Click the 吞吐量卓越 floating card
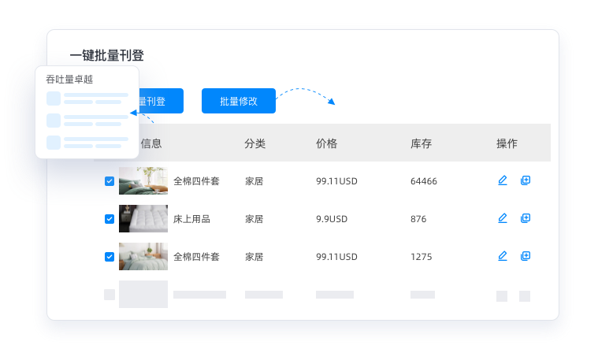The height and width of the screenshot is (364, 598). pos(87,112)
